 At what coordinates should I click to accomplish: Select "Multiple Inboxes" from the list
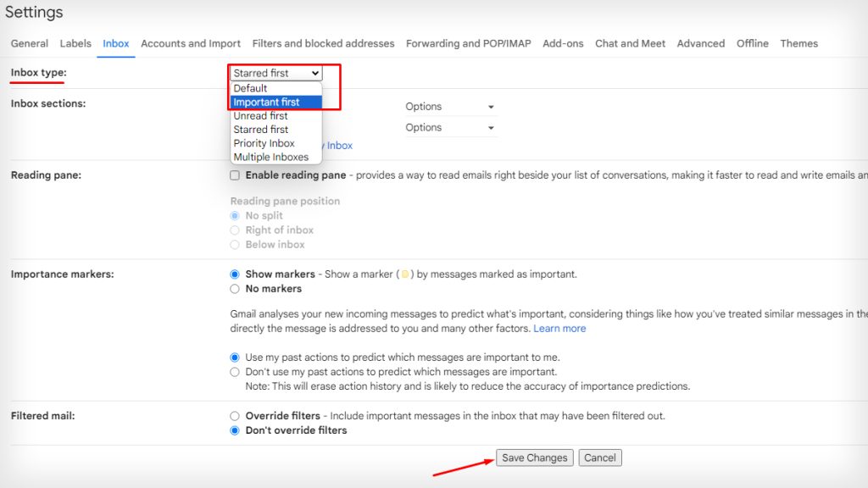270,157
